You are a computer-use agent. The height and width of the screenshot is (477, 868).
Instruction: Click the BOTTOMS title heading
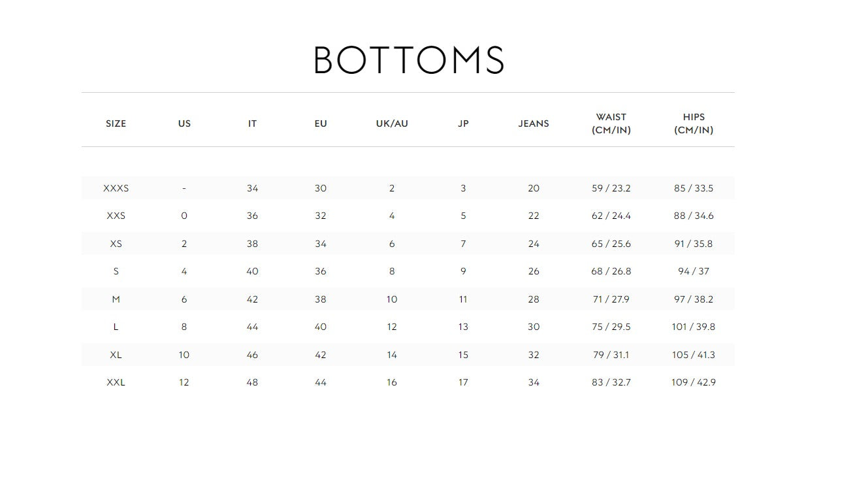[409, 60]
